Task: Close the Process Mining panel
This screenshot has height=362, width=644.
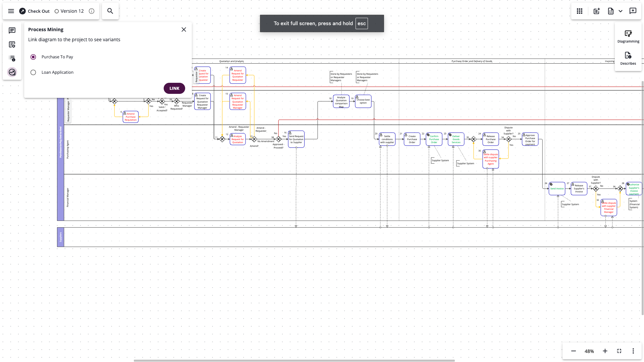Action: 184,29
